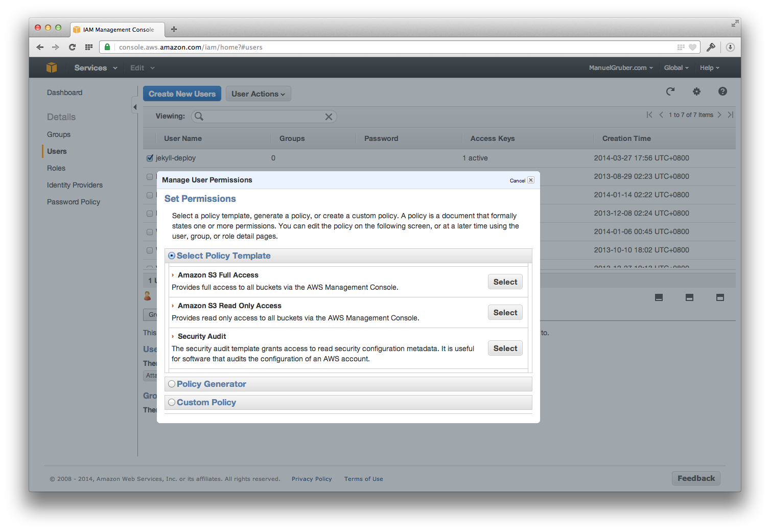Viewport: 770px width, 532px height.
Task: Tick checkbox of user created 2013-12-08
Action: (150, 214)
